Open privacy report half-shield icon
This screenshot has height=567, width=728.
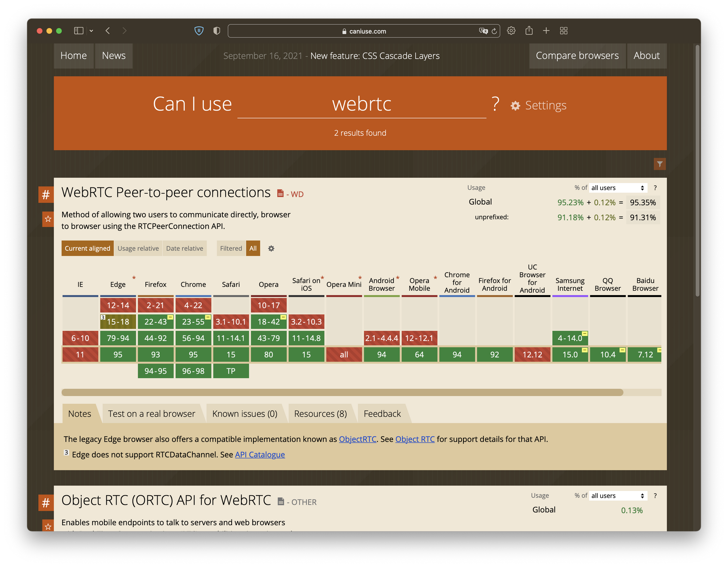pos(217,31)
